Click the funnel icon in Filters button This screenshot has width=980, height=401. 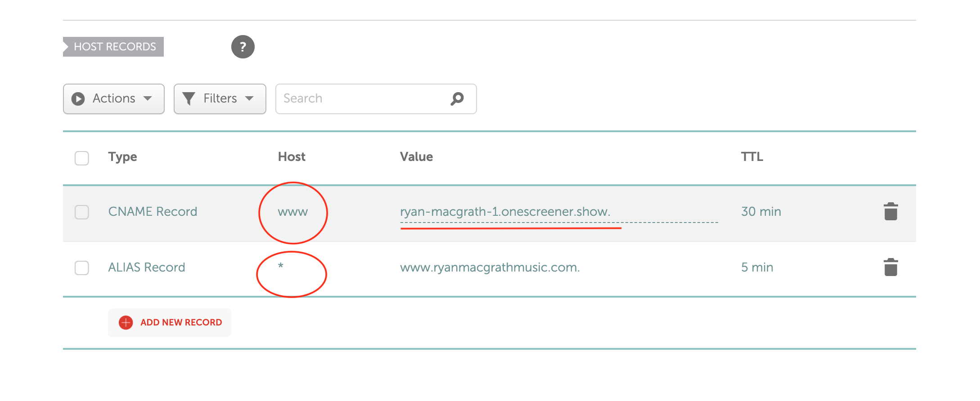(x=189, y=98)
